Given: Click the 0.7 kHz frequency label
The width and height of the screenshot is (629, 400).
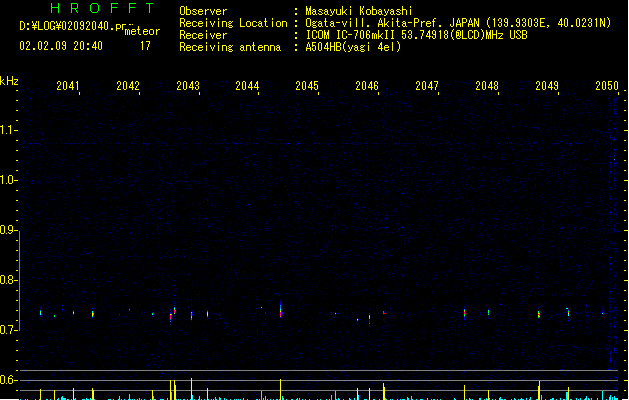Looking at the screenshot, I should [7, 330].
